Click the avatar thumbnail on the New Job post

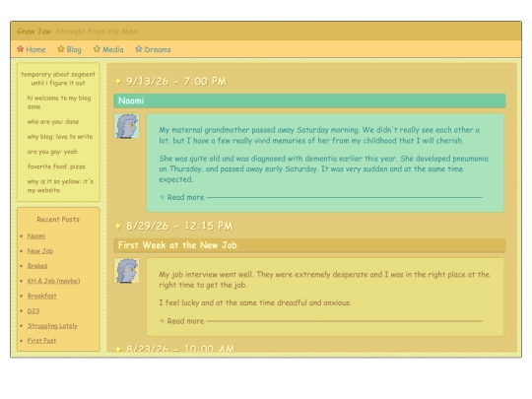click(126, 270)
